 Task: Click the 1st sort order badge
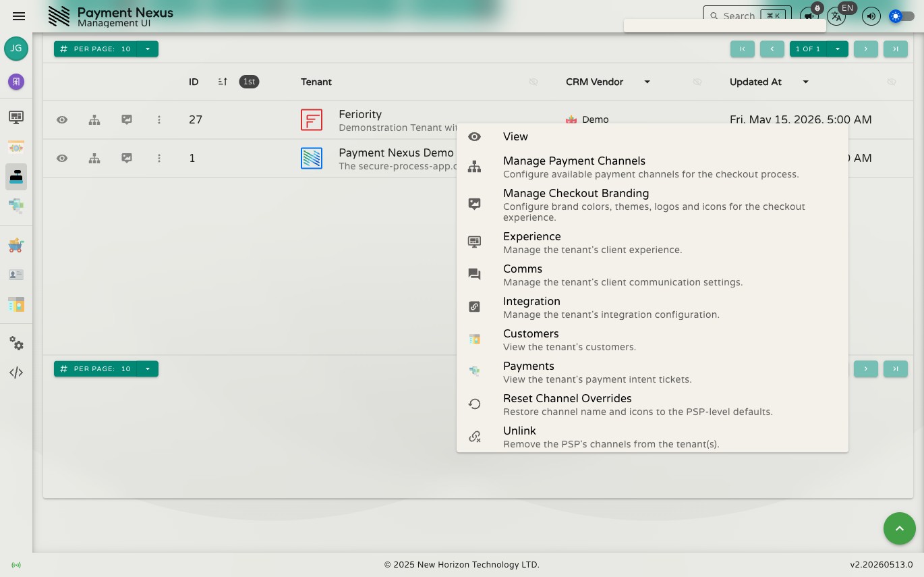pos(249,82)
